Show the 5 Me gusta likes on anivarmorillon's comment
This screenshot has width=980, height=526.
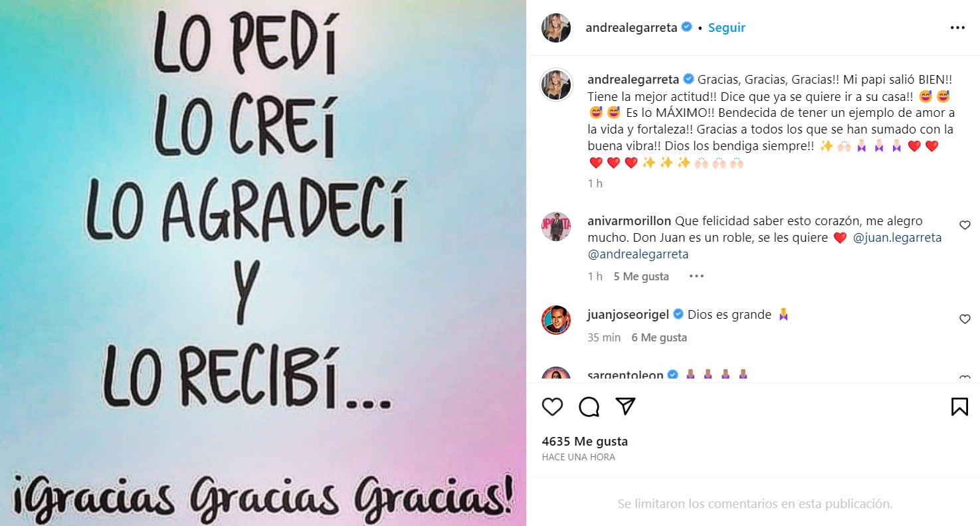pos(641,276)
